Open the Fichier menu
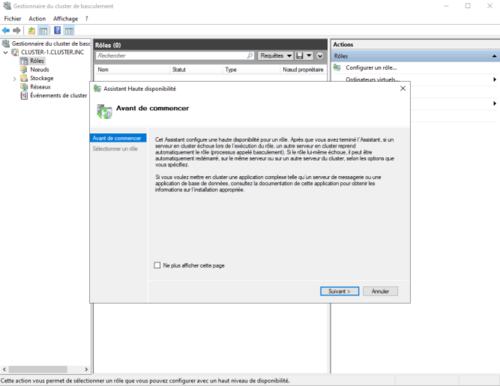Screen dimensions: 500x386 (13, 19)
